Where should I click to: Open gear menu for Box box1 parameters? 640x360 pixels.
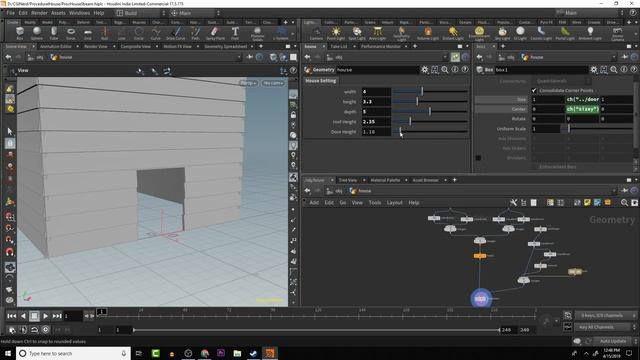(594, 70)
